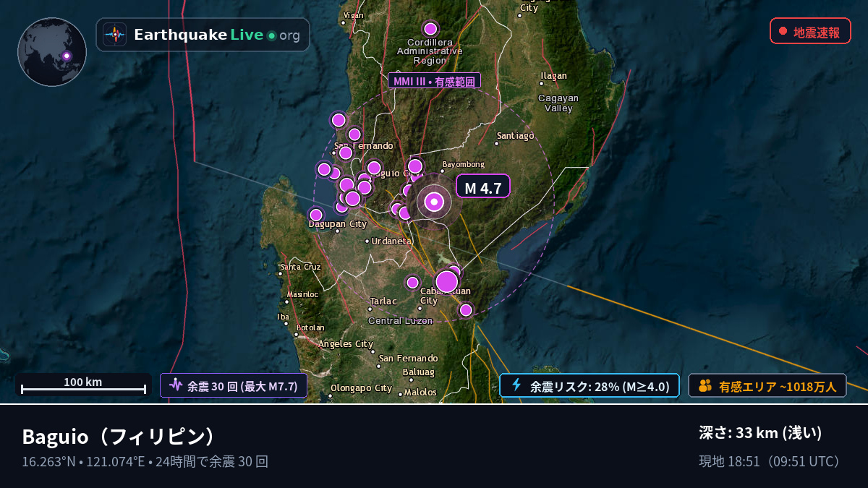Viewport: 868px width, 488px height.
Task: Click the Bayombong city label
Action: pos(463,165)
